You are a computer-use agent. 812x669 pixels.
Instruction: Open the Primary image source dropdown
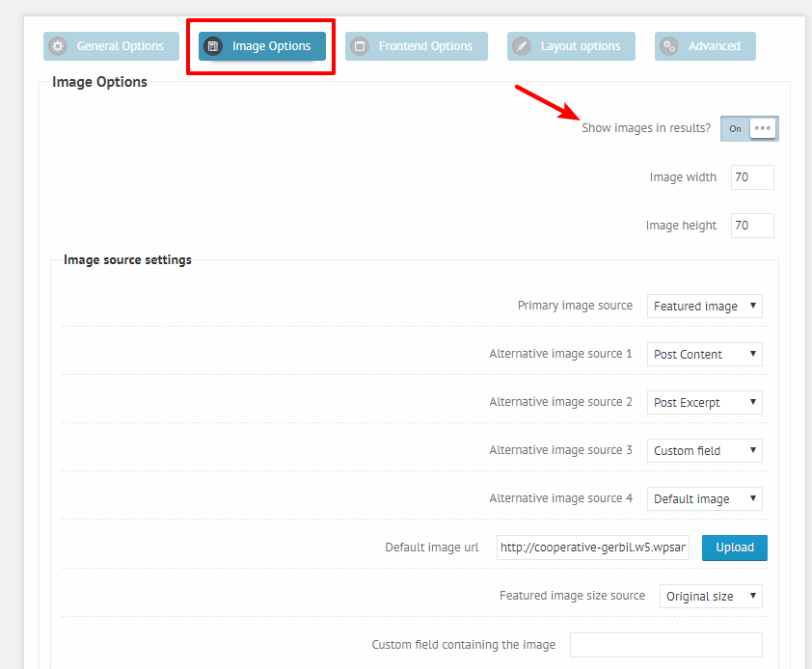(704, 306)
